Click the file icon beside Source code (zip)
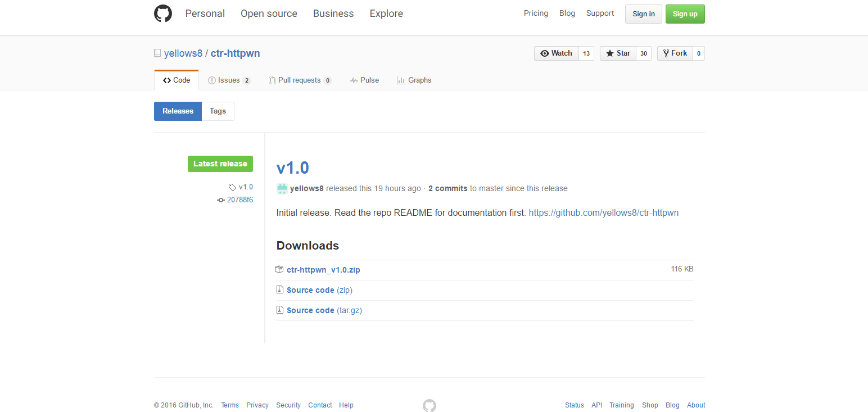 279,290
